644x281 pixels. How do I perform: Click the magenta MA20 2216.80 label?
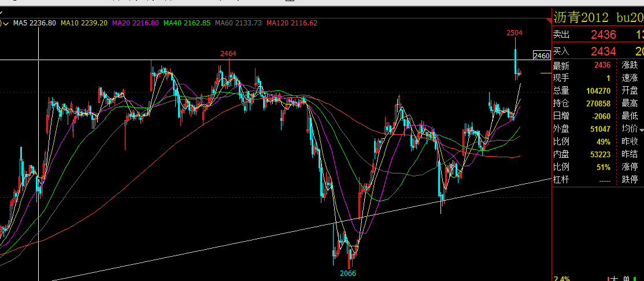(x=135, y=23)
